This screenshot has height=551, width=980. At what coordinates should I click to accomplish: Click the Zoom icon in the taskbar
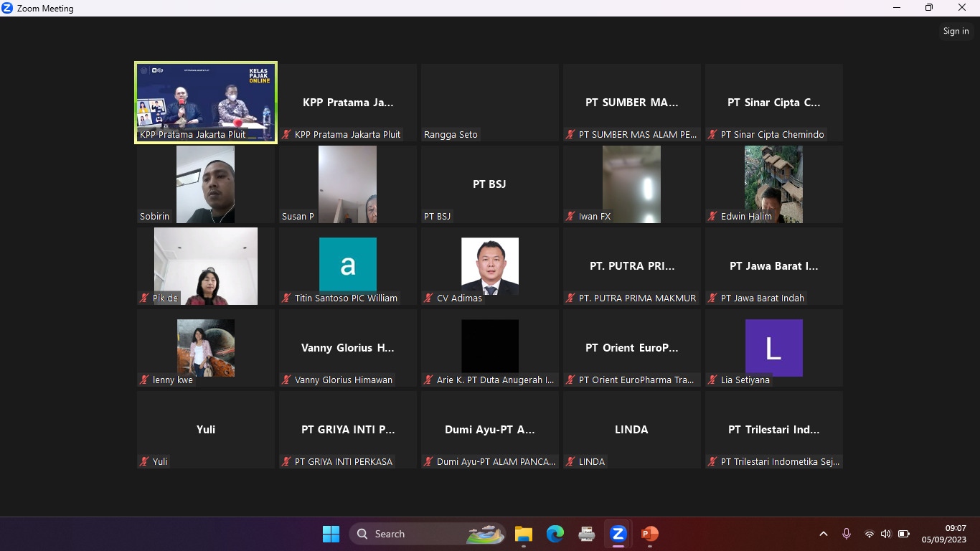pyautogui.click(x=618, y=534)
